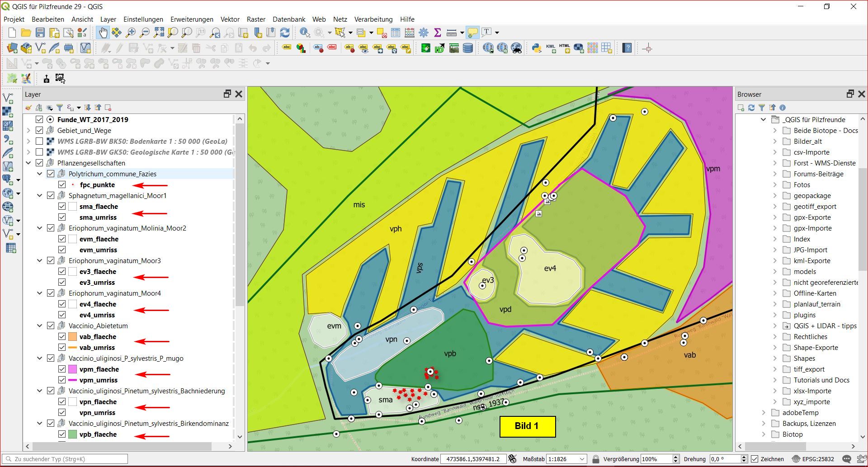Click the filter icon in the Layer panel toolbar
Image resolution: width=868 pixels, height=467 pixels.
pos(59,108)
